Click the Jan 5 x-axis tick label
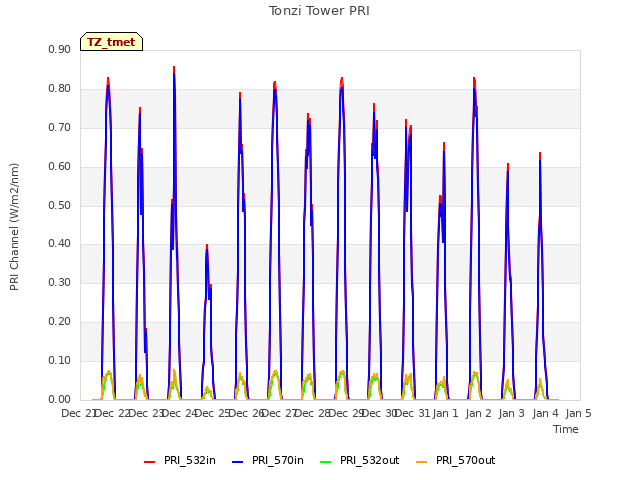This screenshot has height=480, width=640. point(579,413)
